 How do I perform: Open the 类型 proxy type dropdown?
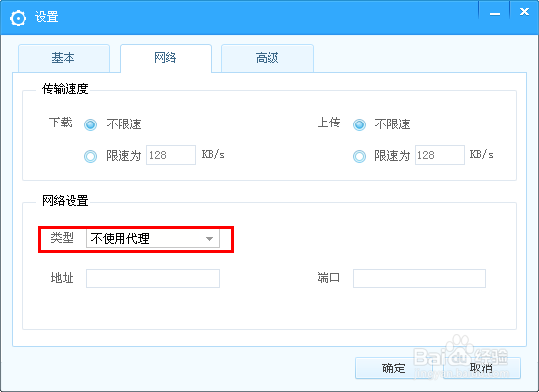(x=153, y=239)
